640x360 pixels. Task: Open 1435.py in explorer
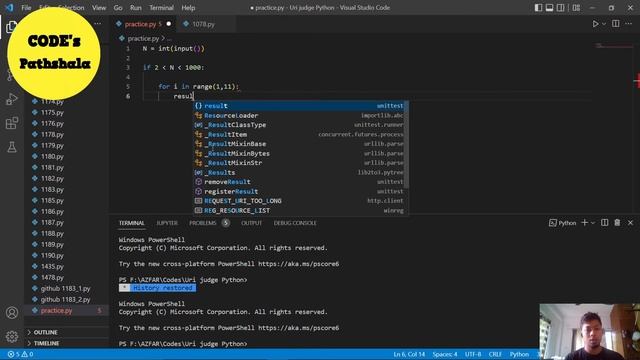click(52, 267)
